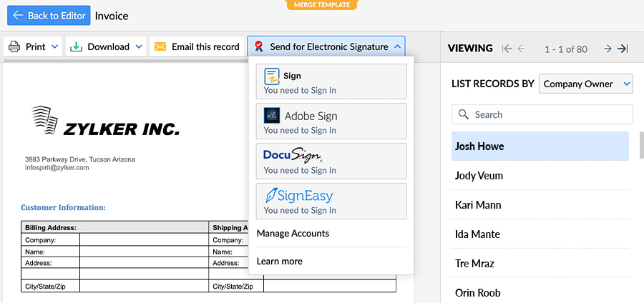Jump to last record arrow

(x=623, y=49)
